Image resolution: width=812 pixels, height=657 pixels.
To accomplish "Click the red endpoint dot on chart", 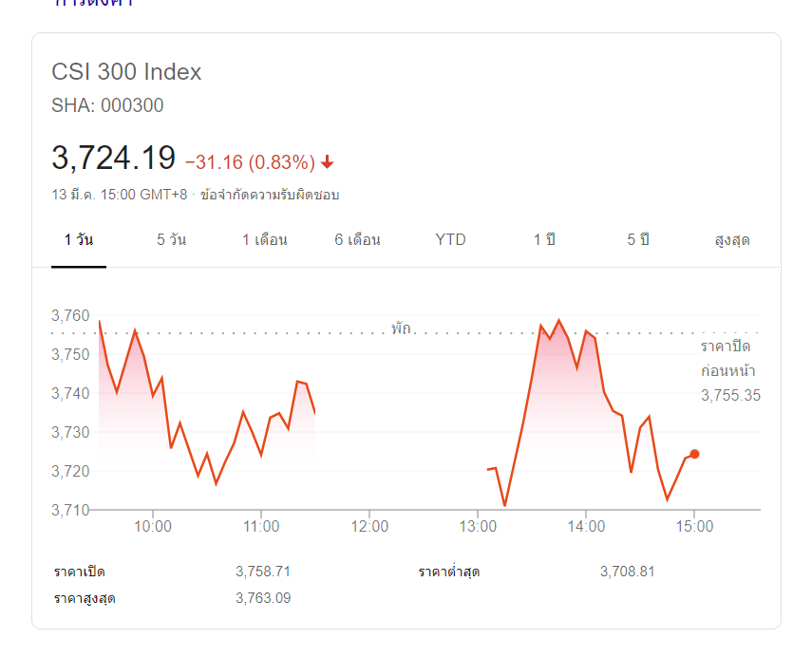I will point(694,454).
